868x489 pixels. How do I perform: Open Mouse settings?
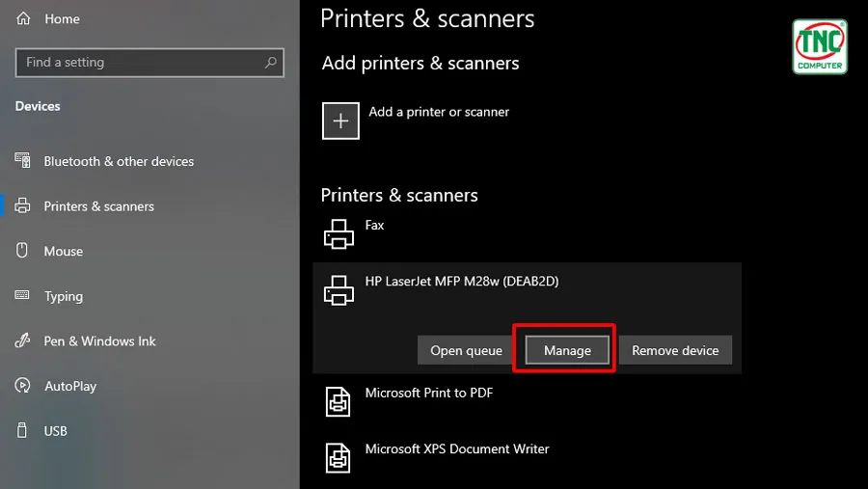pyautogui.click(x=64, y=251)
